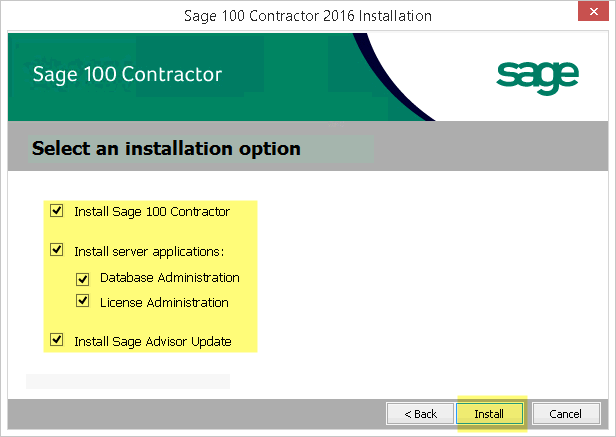Toggle Install server applications checkbox

(57, 250)
